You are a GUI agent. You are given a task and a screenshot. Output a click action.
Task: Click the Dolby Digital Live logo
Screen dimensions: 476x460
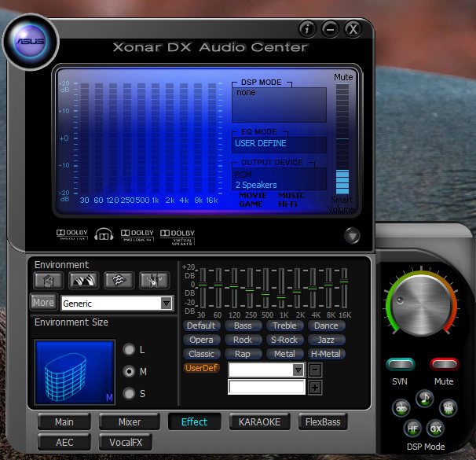point(72,234)
